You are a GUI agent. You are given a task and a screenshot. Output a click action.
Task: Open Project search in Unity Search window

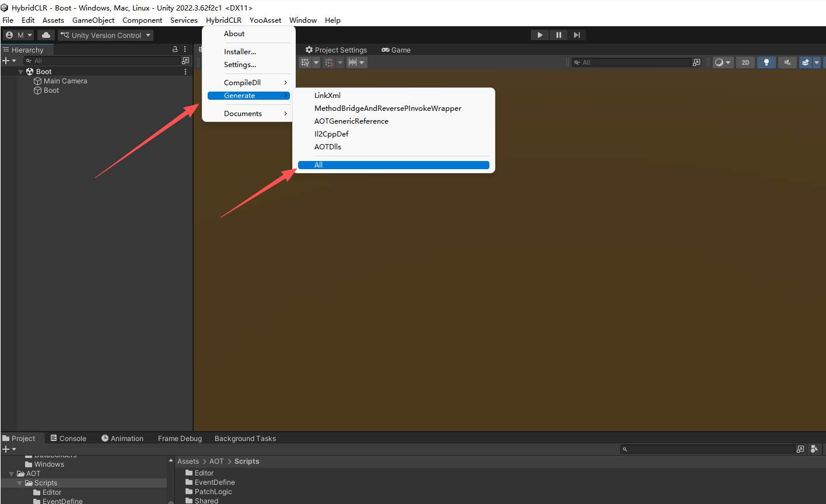click(800, 449)
